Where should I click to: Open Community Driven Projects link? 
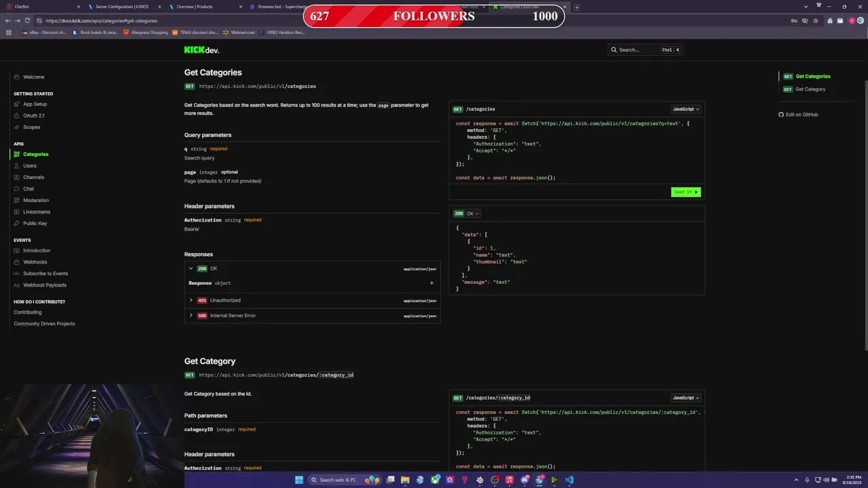click(x=44, y=324)
